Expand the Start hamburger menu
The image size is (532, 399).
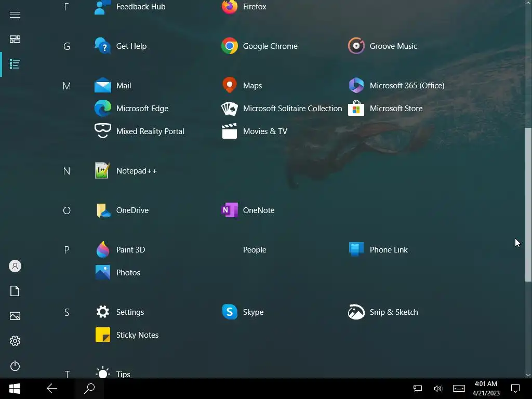pyautogui.click(x=15, y=15)
